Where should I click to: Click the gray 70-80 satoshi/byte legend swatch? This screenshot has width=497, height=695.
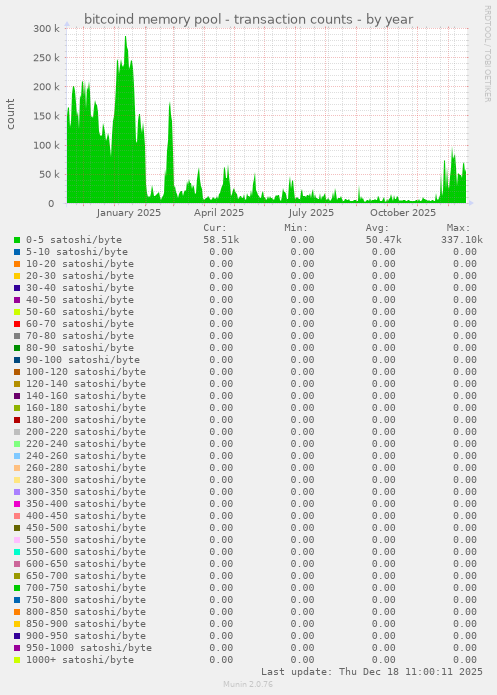[x=17, y=336]
